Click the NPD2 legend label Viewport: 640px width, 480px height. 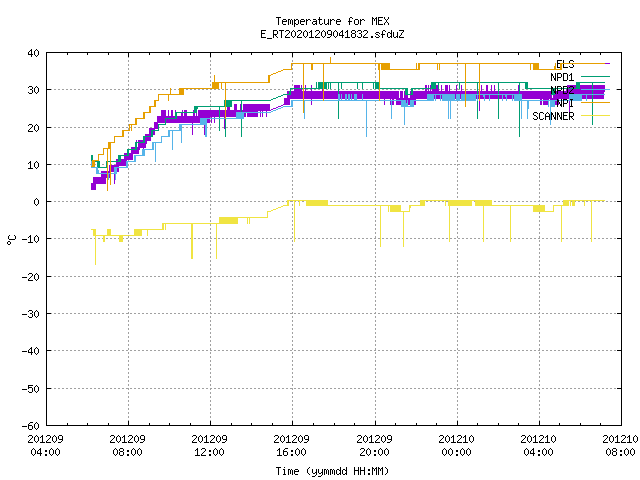click(562, 90)
